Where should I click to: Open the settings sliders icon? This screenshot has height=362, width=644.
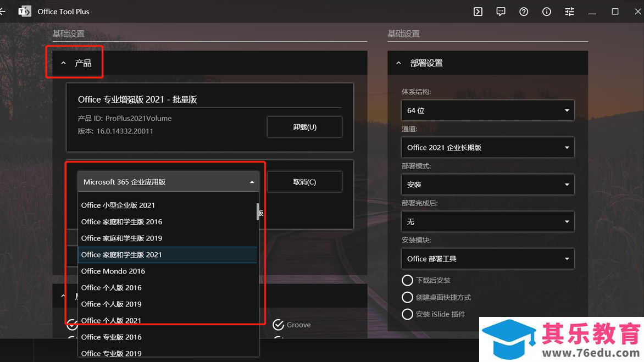point(570,12)
